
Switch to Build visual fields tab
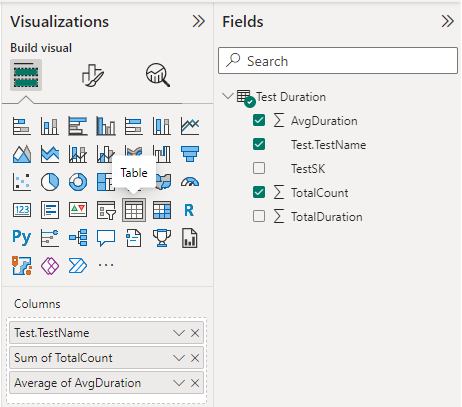pyautogui.click(x=26, y=75)
